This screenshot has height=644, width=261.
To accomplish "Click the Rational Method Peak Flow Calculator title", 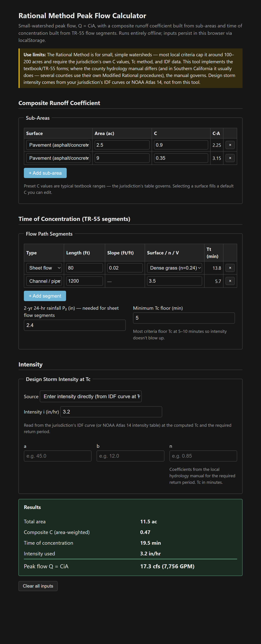I will [x=82, y=16].
